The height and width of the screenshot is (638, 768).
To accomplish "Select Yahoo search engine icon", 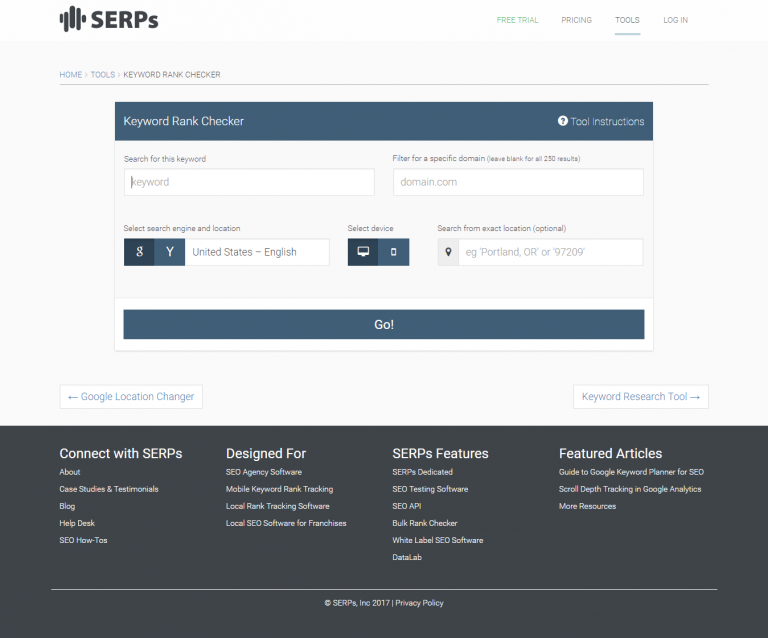I will [170, 252].
